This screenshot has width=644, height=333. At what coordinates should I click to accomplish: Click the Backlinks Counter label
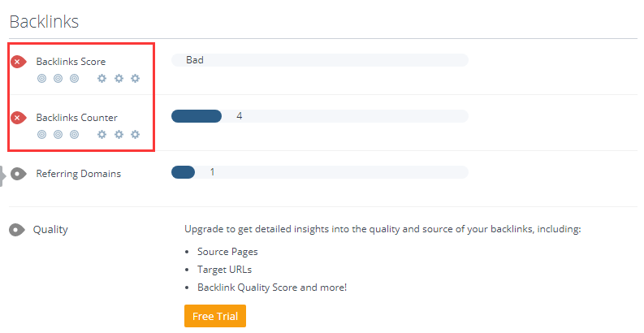coord(76,117)
